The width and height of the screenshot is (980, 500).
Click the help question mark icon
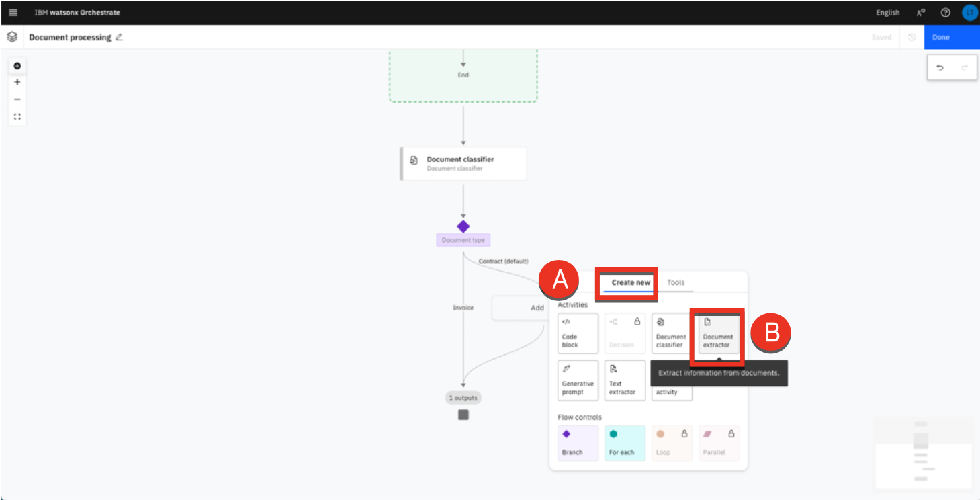click(946, 13)
